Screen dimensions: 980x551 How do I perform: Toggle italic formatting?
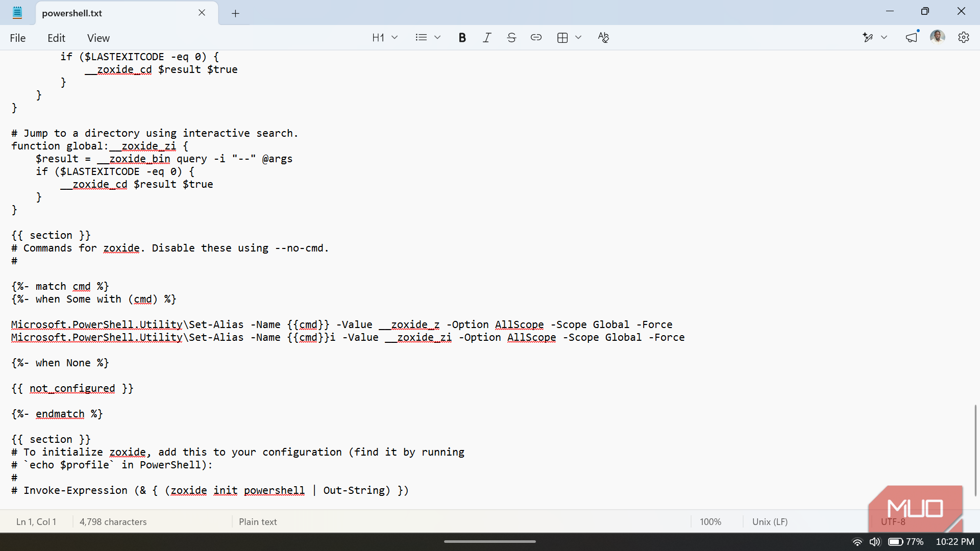point(487,38)
